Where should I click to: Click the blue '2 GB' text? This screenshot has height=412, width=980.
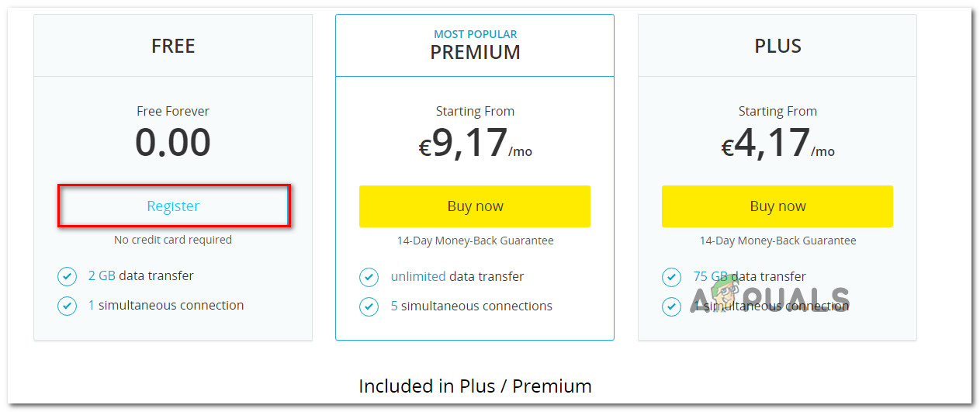point(102,276)
